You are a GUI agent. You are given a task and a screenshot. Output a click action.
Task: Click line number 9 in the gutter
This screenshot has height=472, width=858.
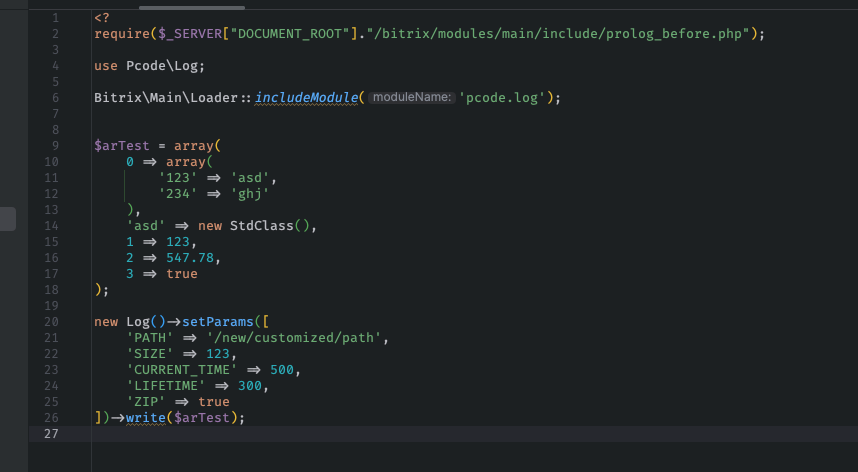click(x=54, y=145)
